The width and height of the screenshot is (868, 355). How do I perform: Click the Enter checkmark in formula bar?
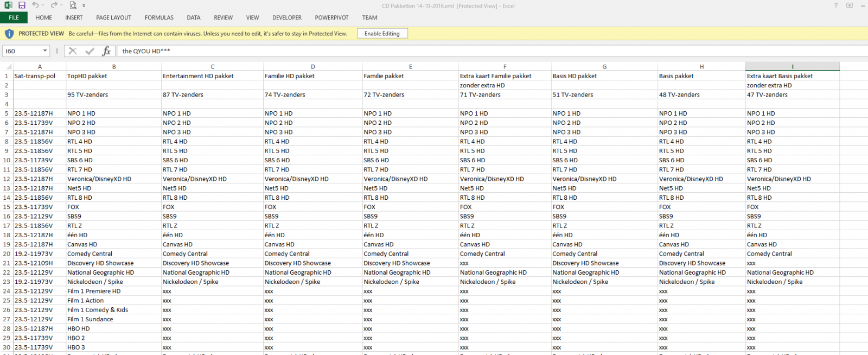click(x=90, y=51)
